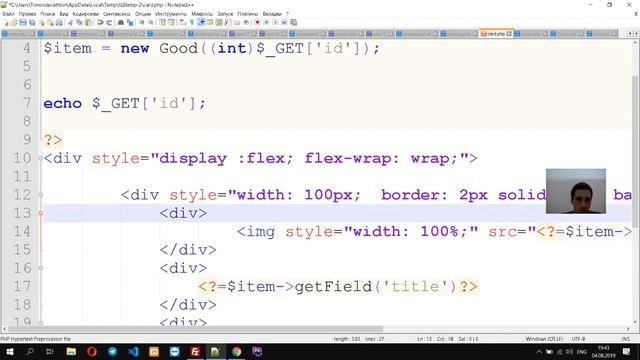Close the card.php tab with its X
The width and height of the screenshot is (640, 360).
tap(509, 34)
